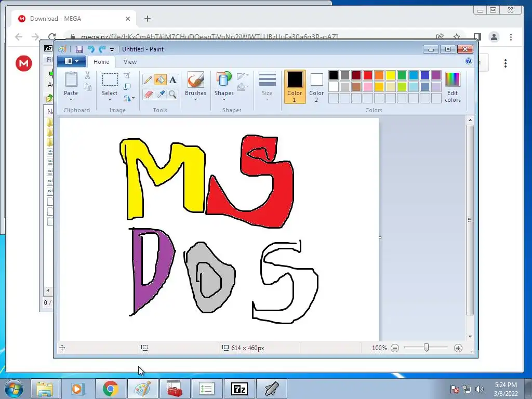Open the Paint application menu button
This screenshot has height=399, width=532.
(x=71, y=61)
